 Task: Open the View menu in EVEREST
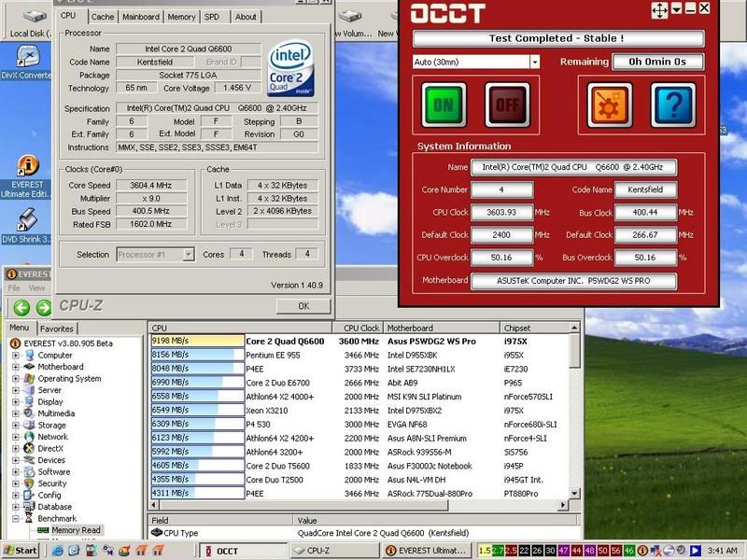tap(36, 288)
